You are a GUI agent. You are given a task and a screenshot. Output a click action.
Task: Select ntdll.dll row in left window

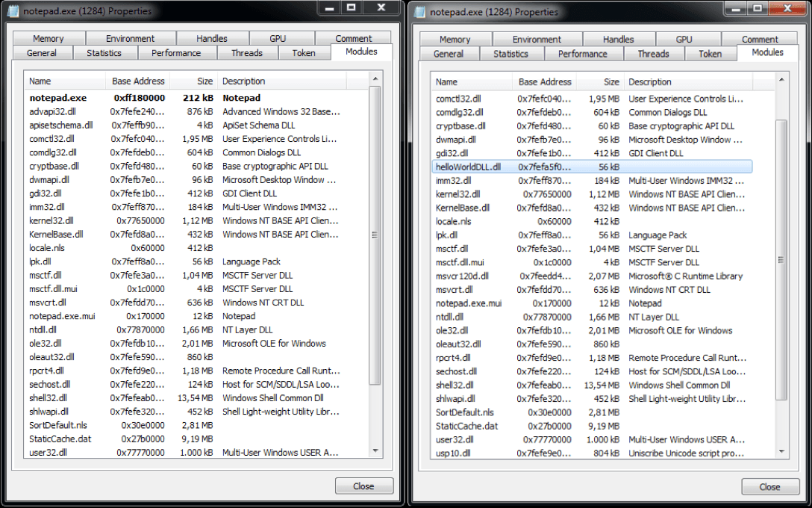185,329
